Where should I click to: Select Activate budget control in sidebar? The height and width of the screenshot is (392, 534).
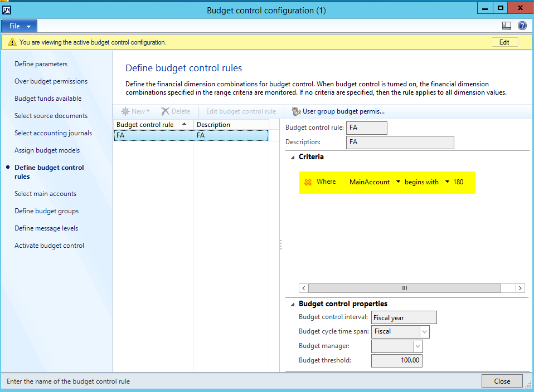[x=49, y=246]
